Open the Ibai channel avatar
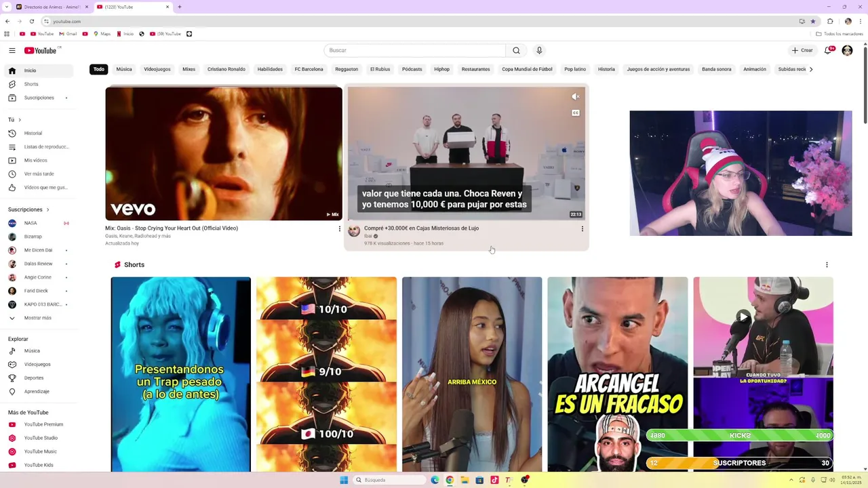868x488 pixels. [354, 231]
